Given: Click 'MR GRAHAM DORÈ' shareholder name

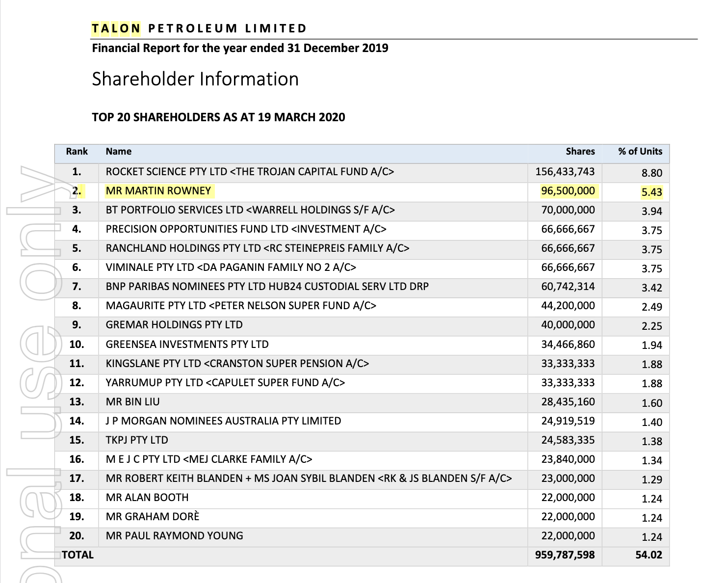Looking at the screenshot, I should point(153,517).
